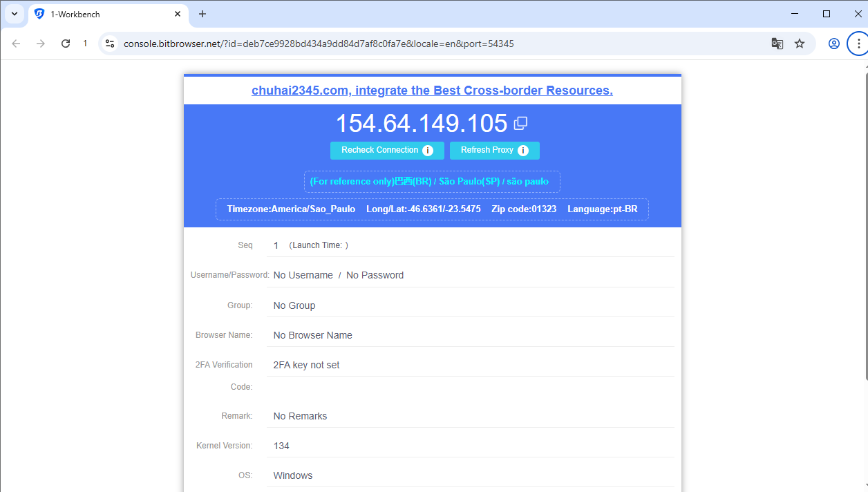This screenshot has width=868, height=492.
Task: Select the 1-Workbench tab
Action: [x=108, y=14]
